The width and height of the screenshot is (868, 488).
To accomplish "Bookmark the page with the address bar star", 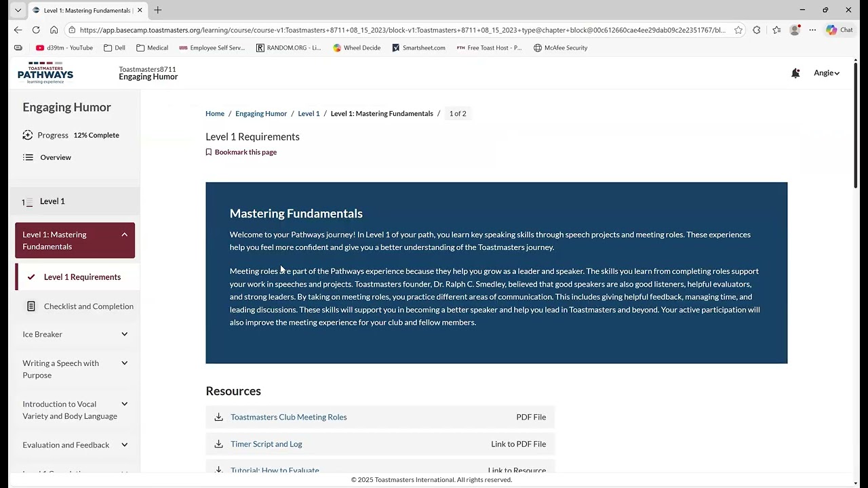I will (738, 30).
